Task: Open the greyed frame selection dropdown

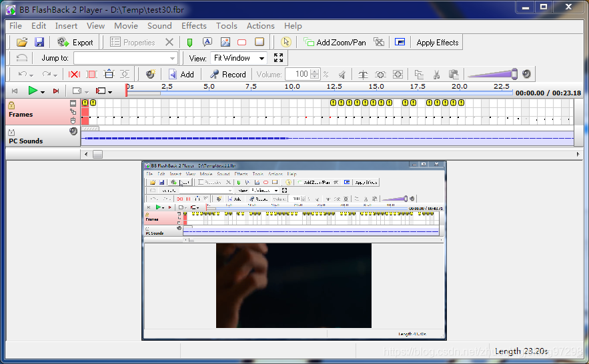Action: coord(87,92)
